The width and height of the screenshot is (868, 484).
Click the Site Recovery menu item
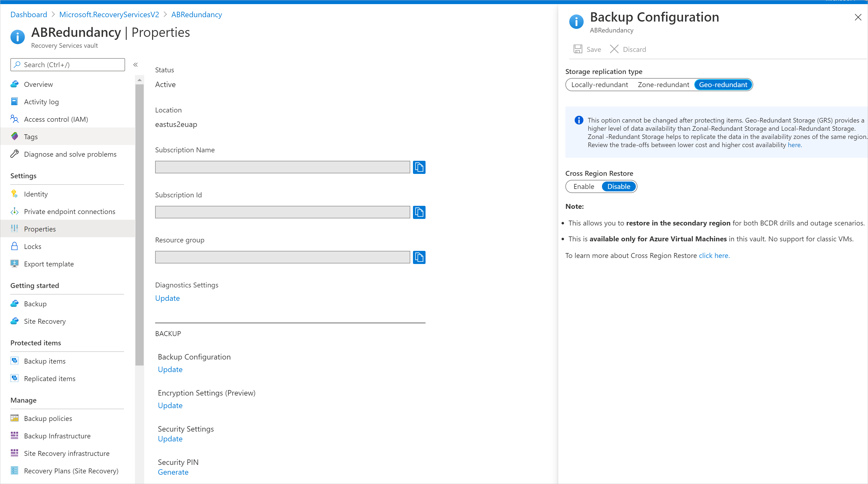click(x=45, y=321)
